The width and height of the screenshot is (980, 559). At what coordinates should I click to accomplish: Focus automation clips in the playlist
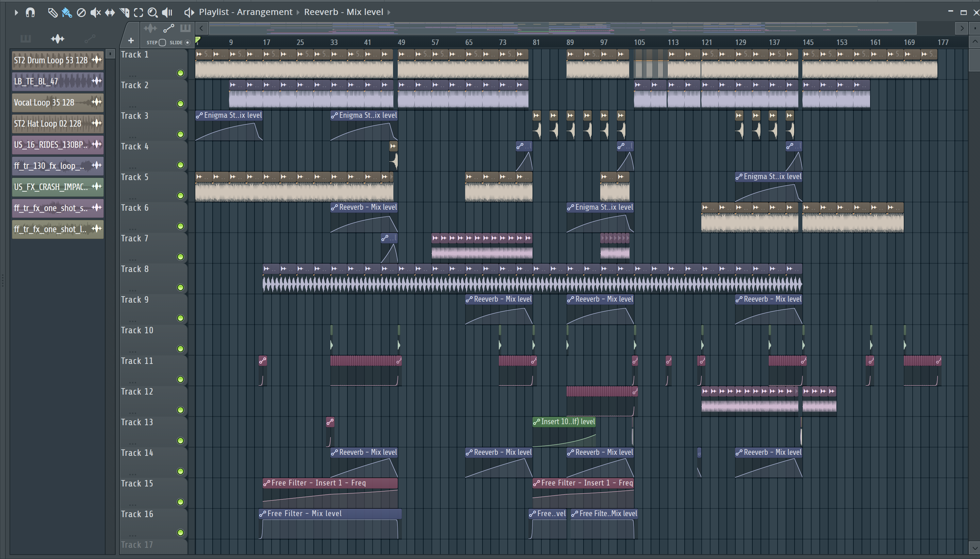[168, 28]
